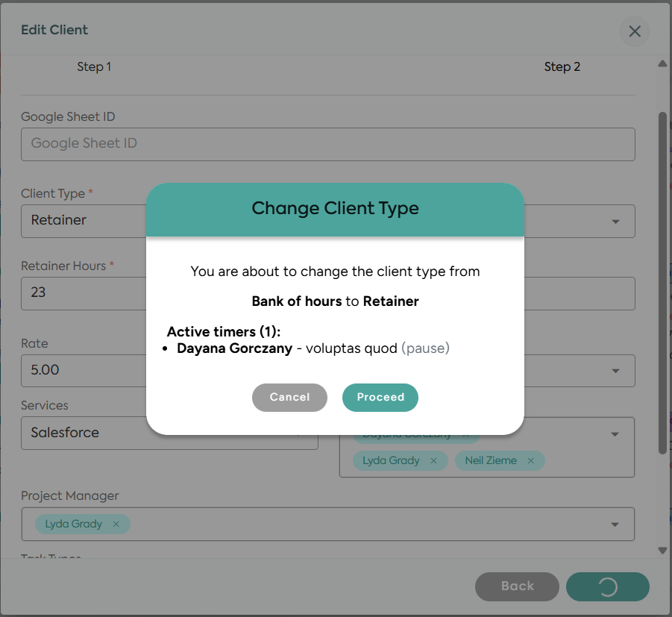The height and width of the screenshot is (617, 672).
Task: Click the dialog's vertical scrollbar thumb
Action: (x=662, y=283)
